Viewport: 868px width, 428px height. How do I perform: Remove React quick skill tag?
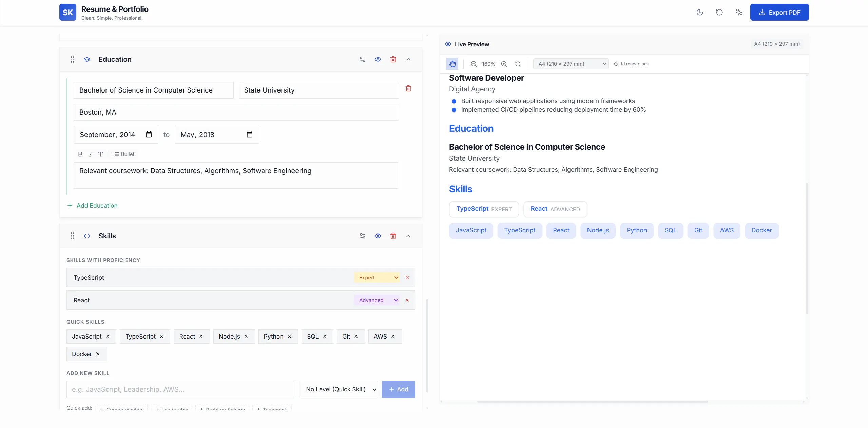point(201,337)
